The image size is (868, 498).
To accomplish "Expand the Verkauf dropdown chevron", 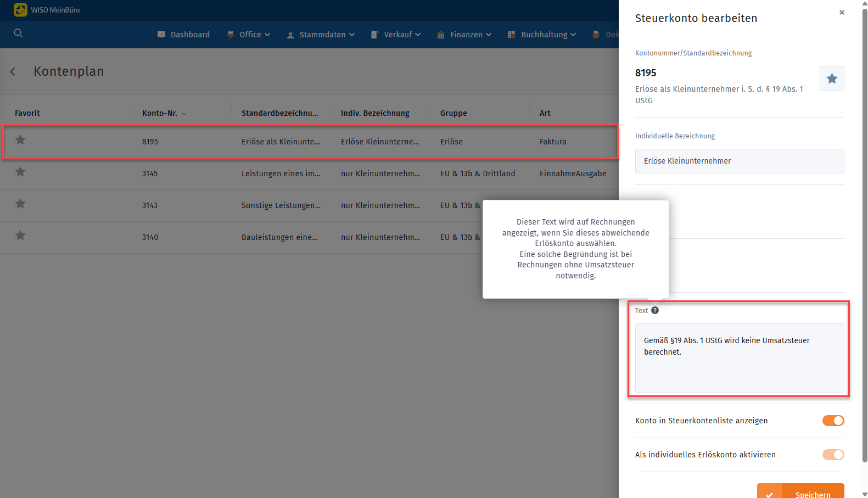I will [418, 35].
